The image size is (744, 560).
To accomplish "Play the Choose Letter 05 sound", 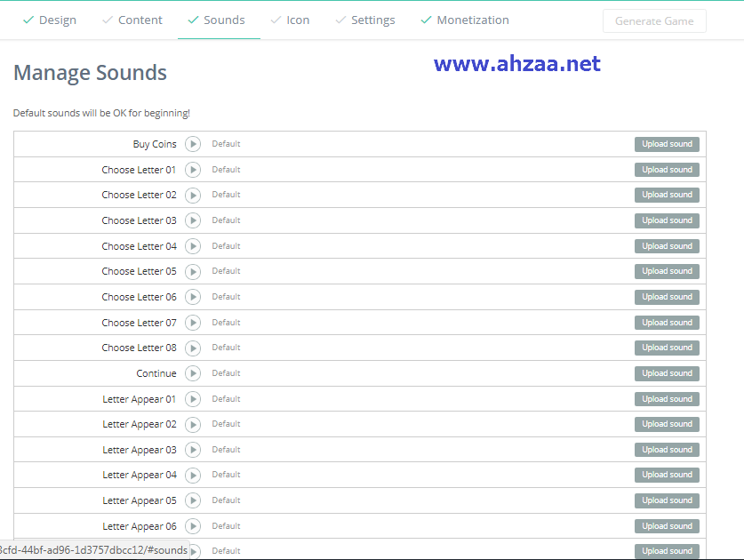I will click(193, 271).
